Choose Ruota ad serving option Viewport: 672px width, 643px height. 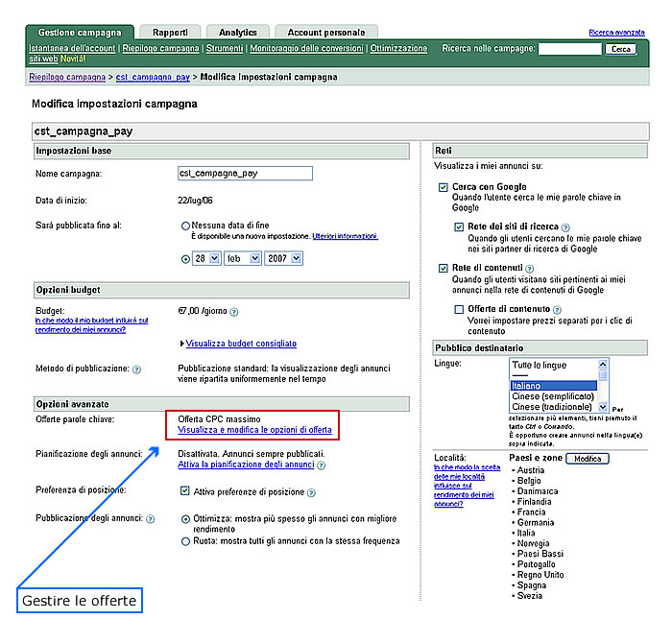click(x=185, y=541)
